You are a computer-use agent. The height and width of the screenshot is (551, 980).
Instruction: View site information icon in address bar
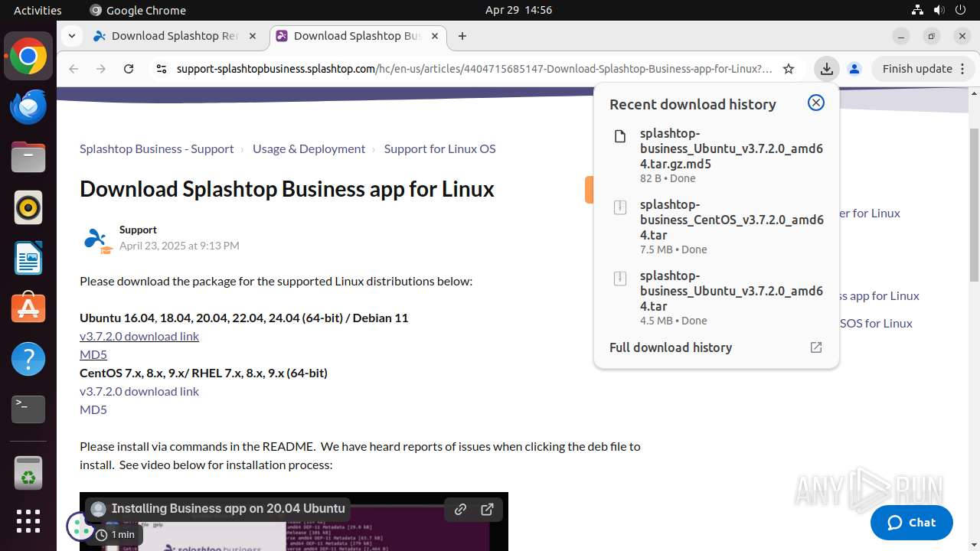pyautogui.click(x=161, y=69)
